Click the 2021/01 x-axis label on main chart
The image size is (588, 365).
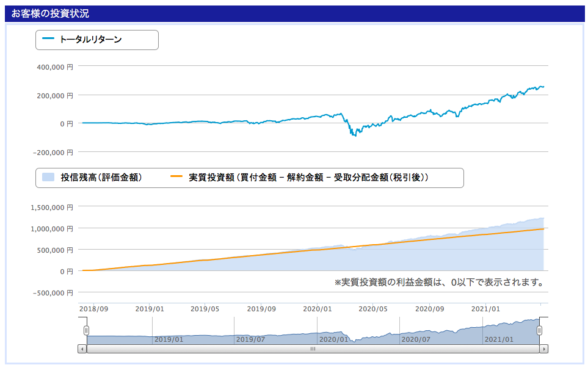coord(485,309)
